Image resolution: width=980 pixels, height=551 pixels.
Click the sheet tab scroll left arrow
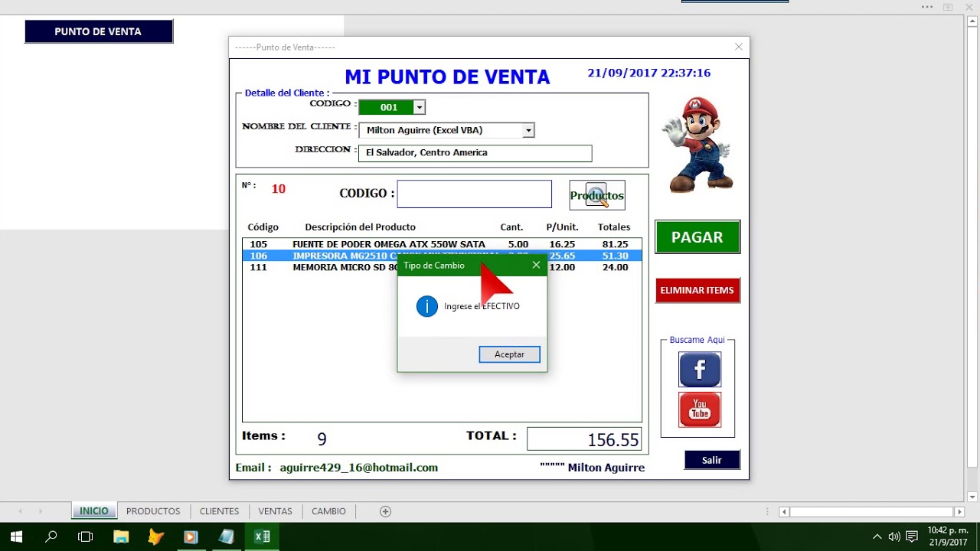(x=21, y=511)
